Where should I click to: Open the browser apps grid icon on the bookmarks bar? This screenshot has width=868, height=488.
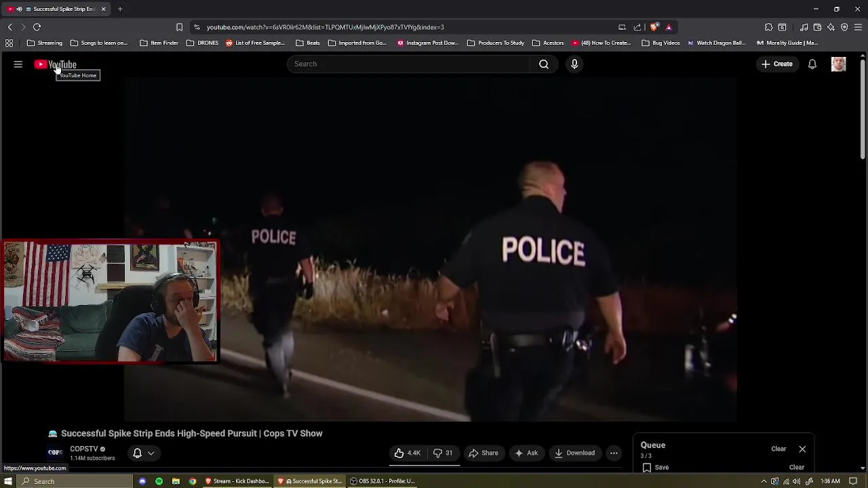[9, 43]
